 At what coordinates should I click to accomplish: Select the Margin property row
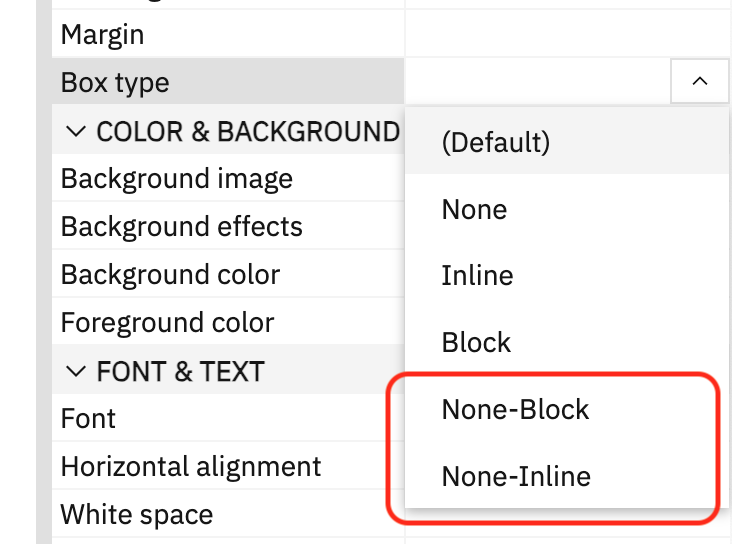228,34
